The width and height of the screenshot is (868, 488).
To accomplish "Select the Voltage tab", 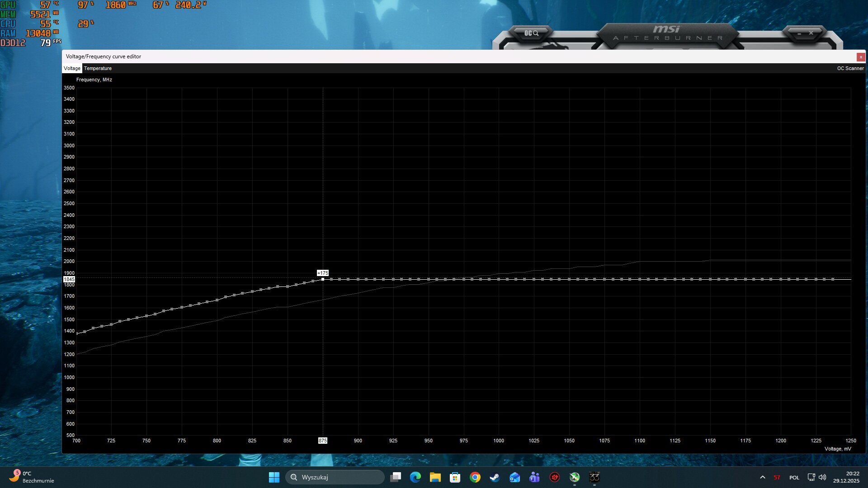I will tap(72, 68).
